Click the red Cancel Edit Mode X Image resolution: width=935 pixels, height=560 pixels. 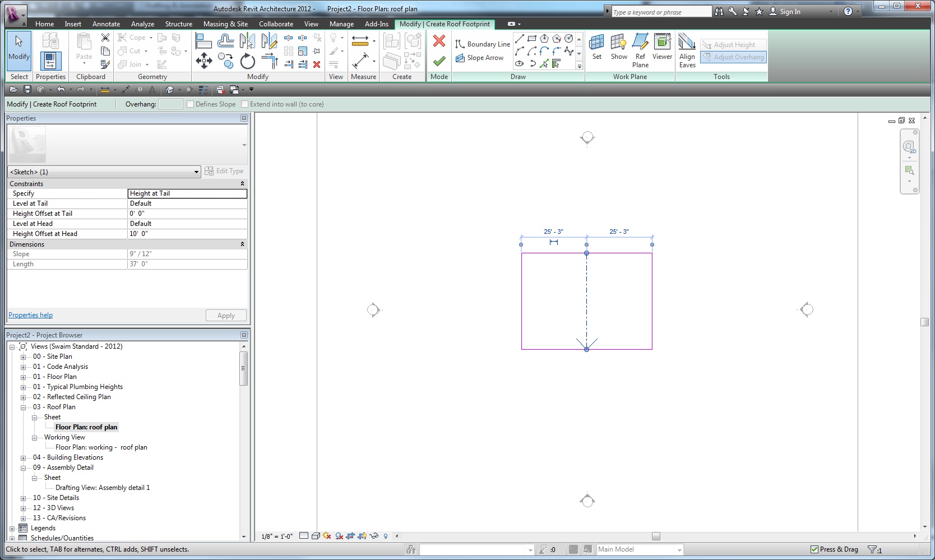(439, 41)
